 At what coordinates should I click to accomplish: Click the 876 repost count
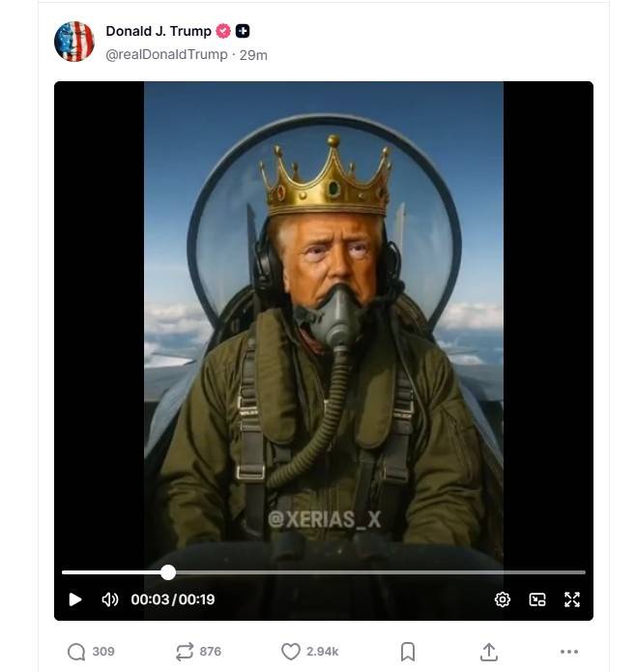point(211,652)
